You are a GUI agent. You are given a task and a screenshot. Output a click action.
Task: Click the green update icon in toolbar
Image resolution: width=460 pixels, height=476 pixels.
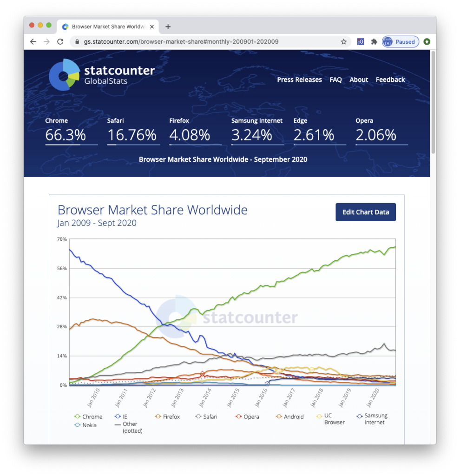coord(427,42)
